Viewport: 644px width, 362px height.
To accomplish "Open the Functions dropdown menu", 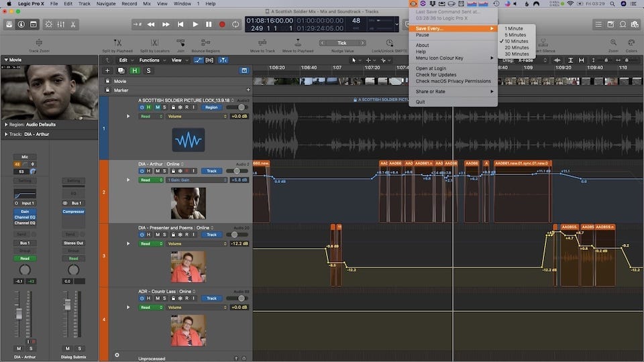I will point(152,60).
